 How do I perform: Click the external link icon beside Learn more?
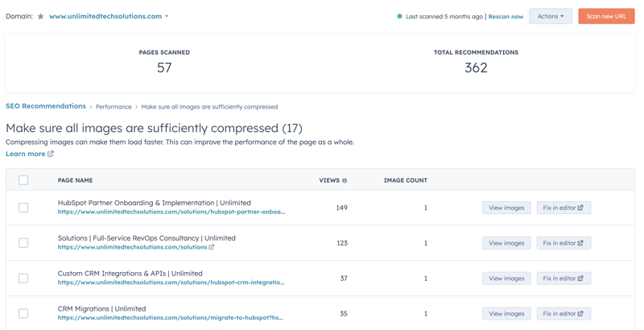point(51,154)
